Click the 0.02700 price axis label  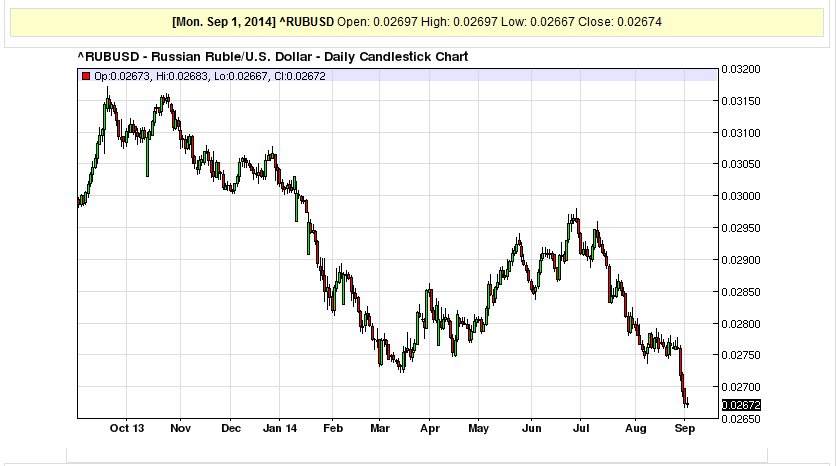[x=741, y=387]
